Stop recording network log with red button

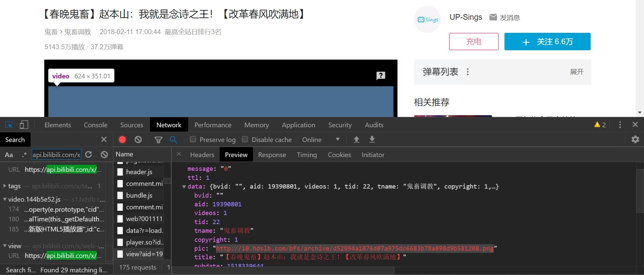(x=122, y=140)
